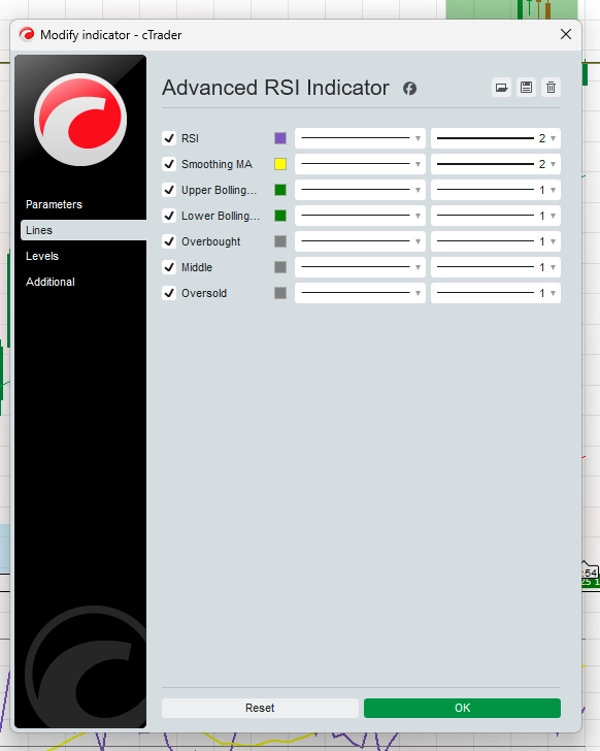Expand the Smoothing MA line style dropdown
Viewport: 600px width, 751px height.
(x=360, y=164)
